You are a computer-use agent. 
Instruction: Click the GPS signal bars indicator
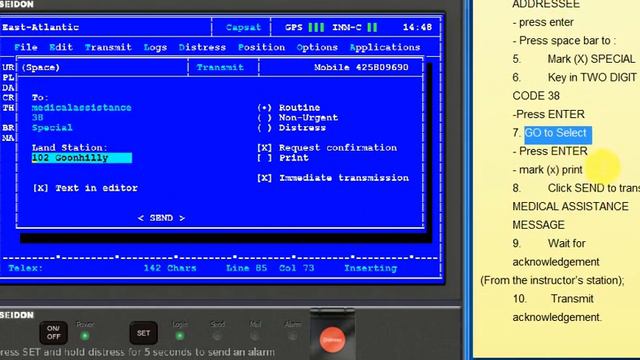pos(316,27)
